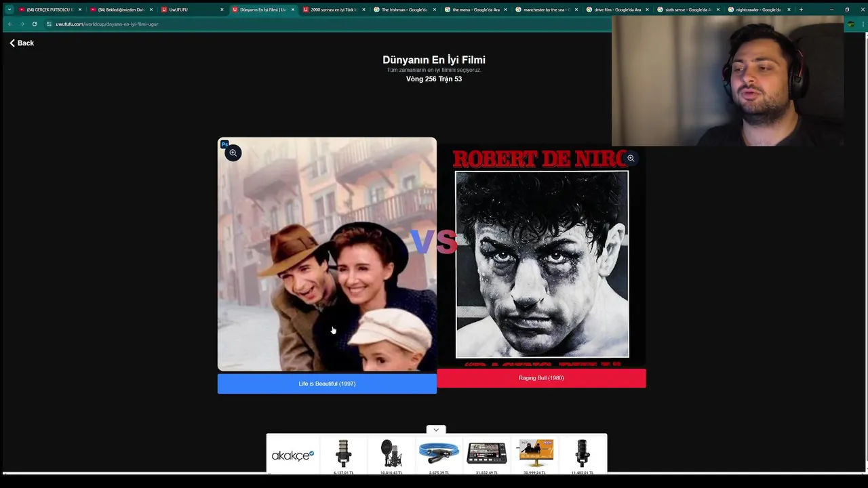868x488 pixels.
Task: Vote for Raging Bull (1980)
Action: tap(541, 378)
